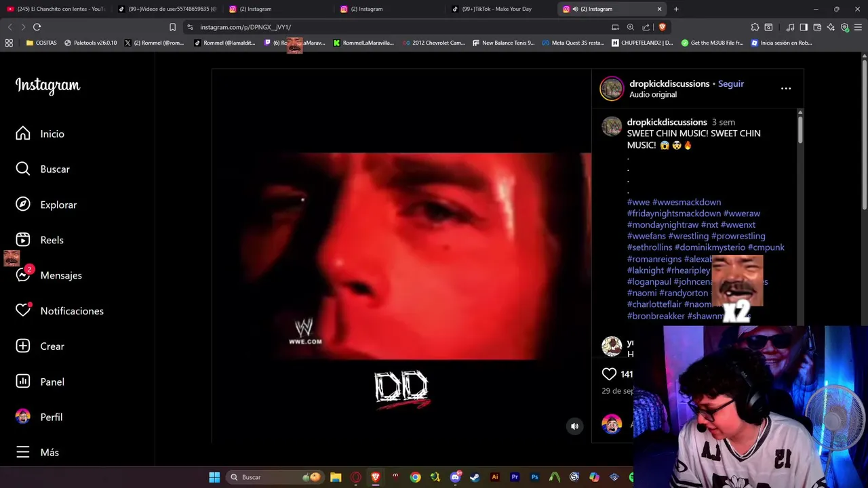Open Get the M3U8 File bookmark
The height and width of the screenshot is (488, 868).
pos(713,43)
